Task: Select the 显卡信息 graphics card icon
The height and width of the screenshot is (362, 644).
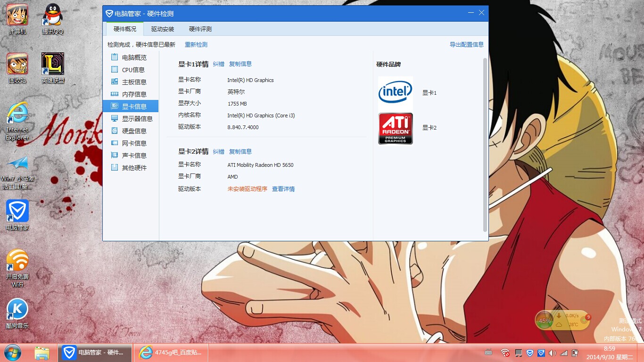Action: [114, 106]
